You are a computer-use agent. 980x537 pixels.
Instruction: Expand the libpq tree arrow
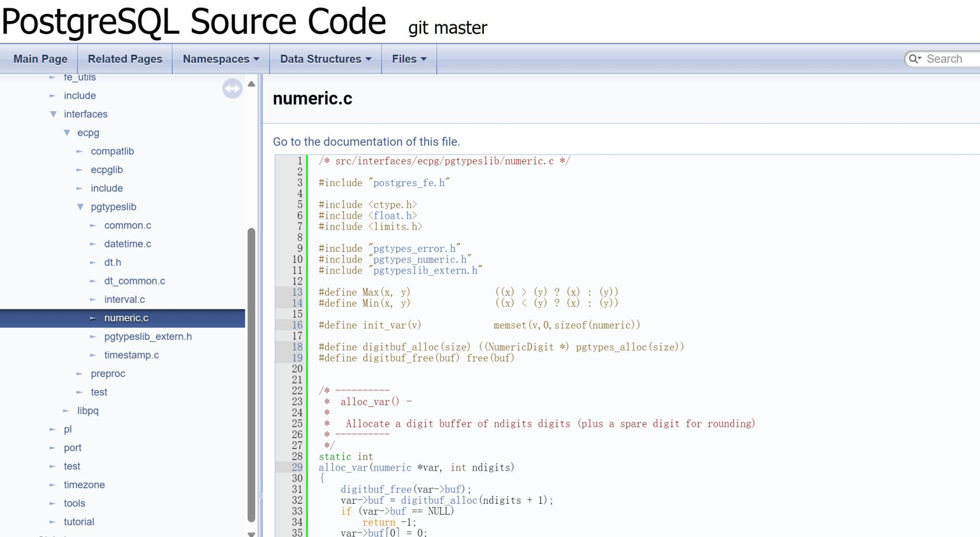point(66,411)
